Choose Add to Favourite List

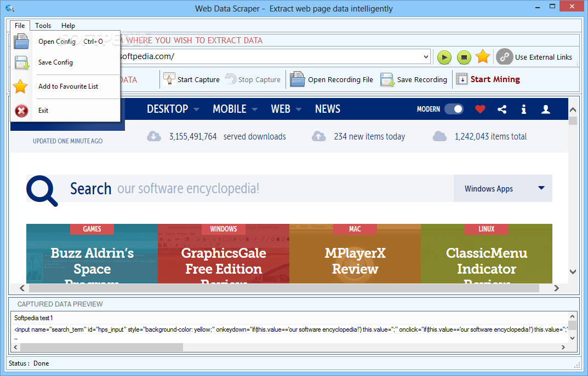[x=66, y=86]
